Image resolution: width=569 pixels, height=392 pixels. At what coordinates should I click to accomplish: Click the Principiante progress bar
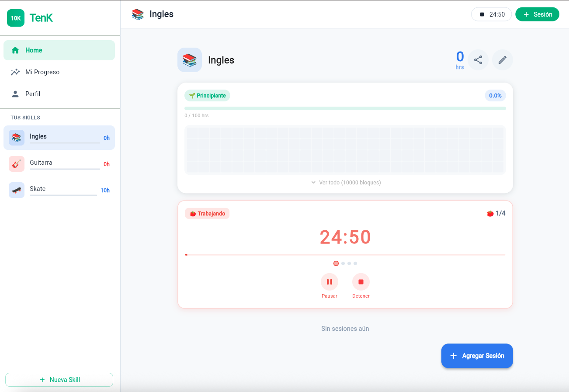pos(345,108)
